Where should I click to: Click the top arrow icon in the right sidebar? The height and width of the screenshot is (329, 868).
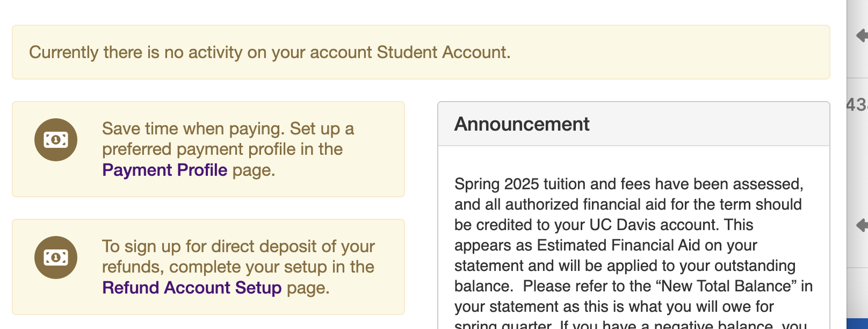point(862,36)
